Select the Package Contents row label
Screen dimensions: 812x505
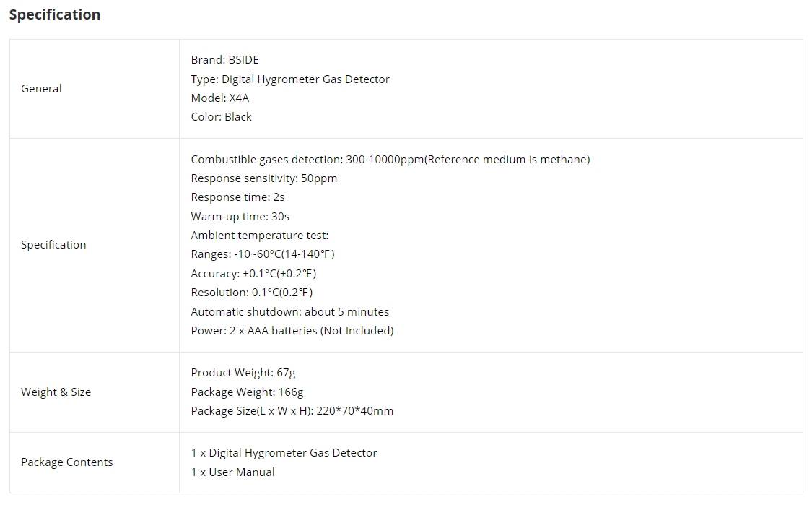pyautogui.click(x=67, y=462)
